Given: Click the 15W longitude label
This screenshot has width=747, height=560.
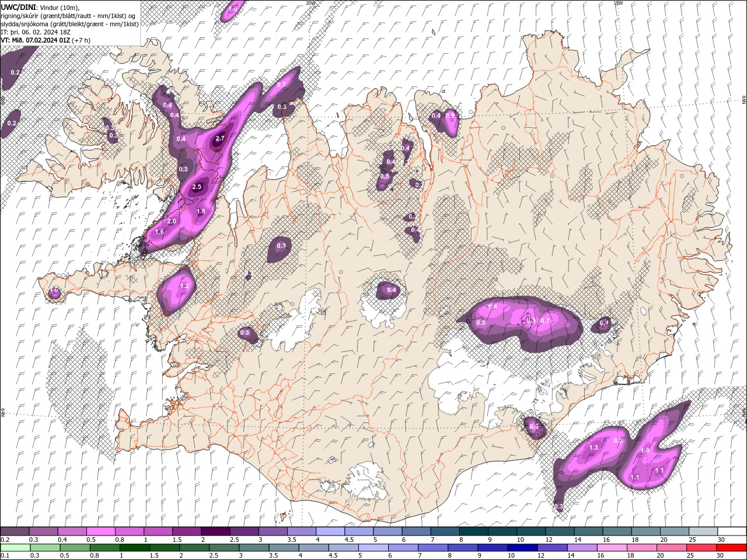Looking at the screenshot, I should point(618,3).
